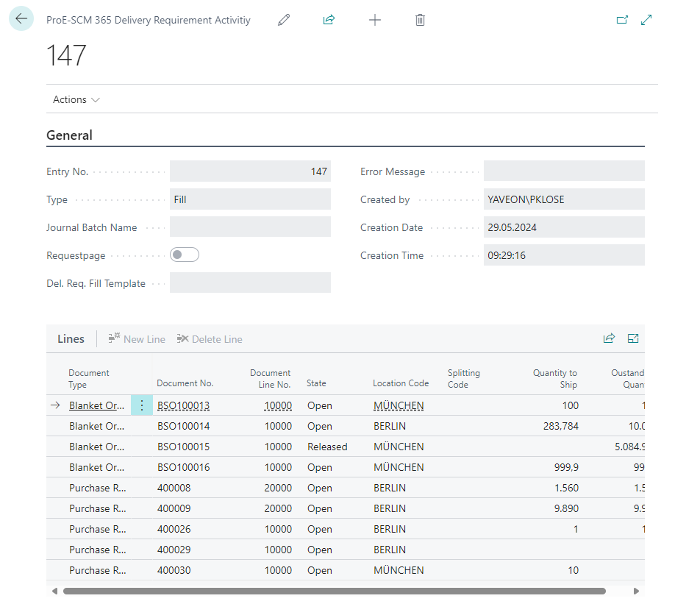This screenshot has height=604, width=700.
Task: Click the Delete Line button
Action: click(x=210, y=339)
